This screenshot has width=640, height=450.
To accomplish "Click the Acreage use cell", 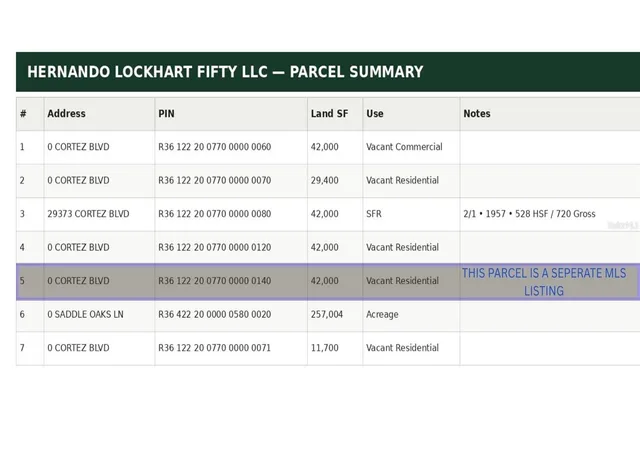I will pos(382,314).
